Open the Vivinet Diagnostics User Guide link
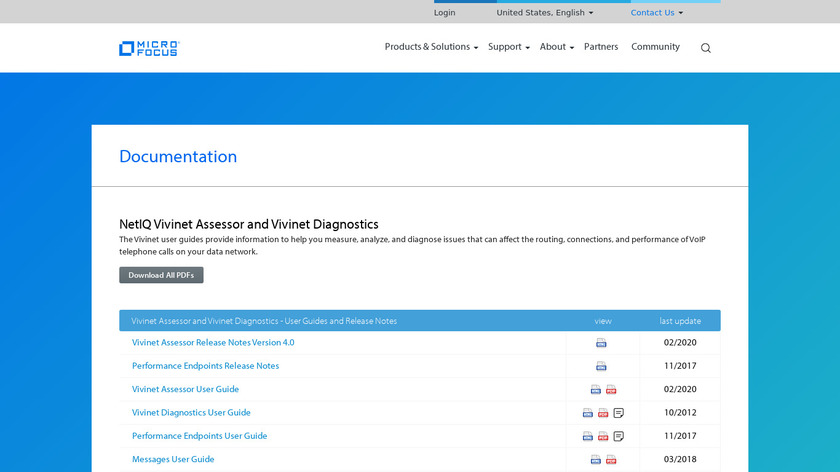 [191, 413]
